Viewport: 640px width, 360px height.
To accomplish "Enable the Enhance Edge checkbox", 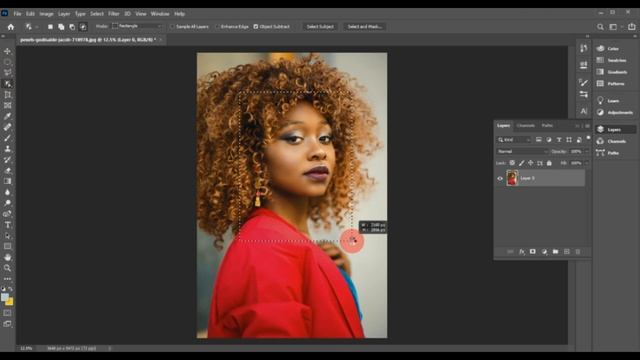I will pos(217,27).
